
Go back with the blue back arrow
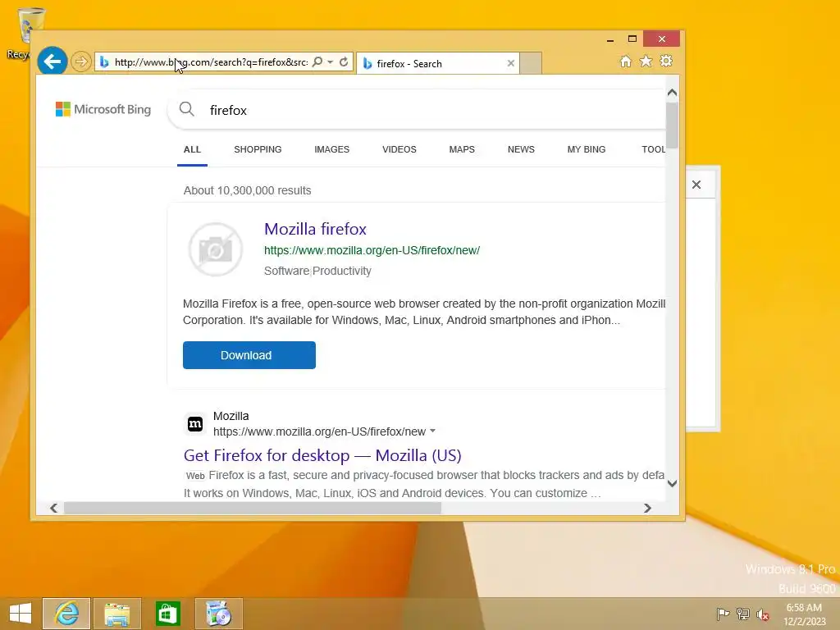[52, 62]
